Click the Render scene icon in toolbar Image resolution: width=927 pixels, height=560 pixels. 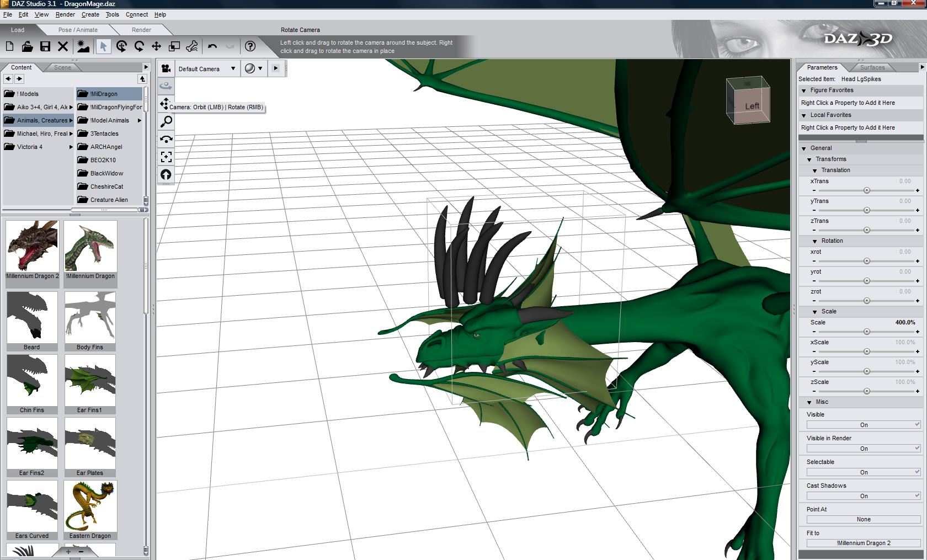coord(83,47)
